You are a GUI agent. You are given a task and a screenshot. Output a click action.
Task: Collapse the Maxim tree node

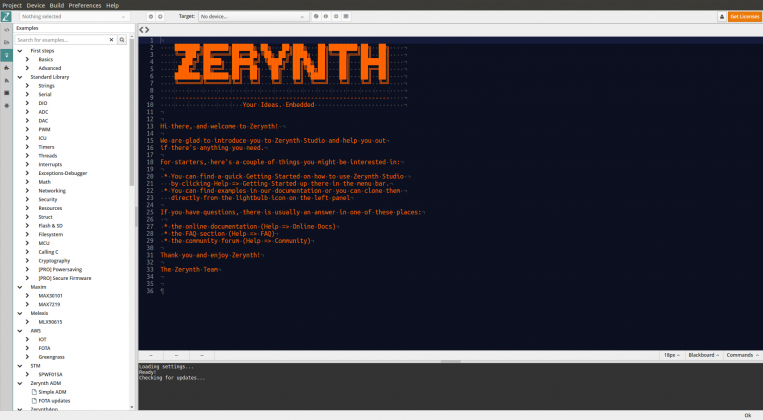[20, 287]
